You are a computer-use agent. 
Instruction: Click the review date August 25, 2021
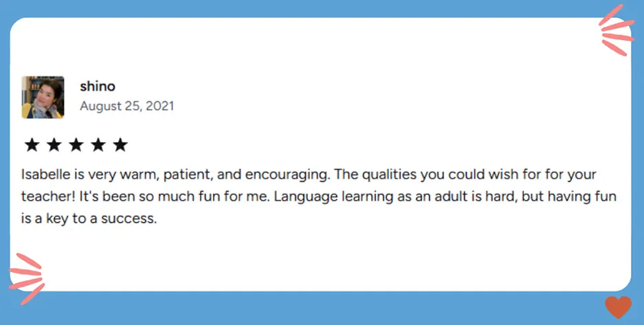127,107
